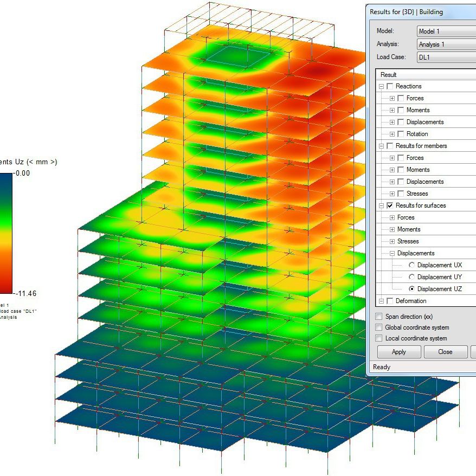Check the Local coordinate system option
This screenshot has width=476, height=476.
(x=378, y=338)
